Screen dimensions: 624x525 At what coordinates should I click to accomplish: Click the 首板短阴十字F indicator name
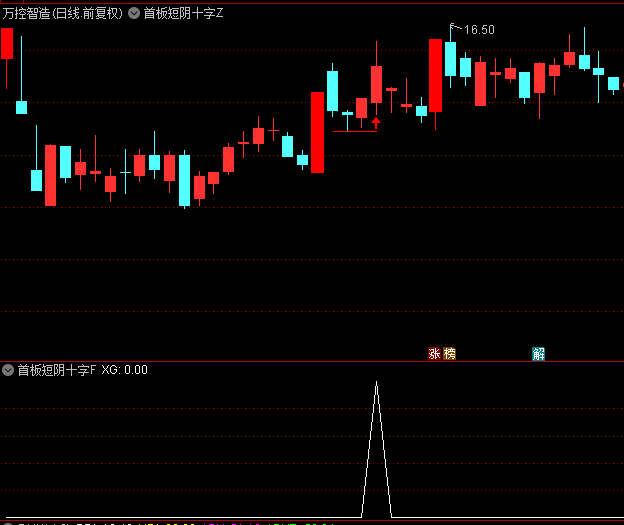point(57,370)
